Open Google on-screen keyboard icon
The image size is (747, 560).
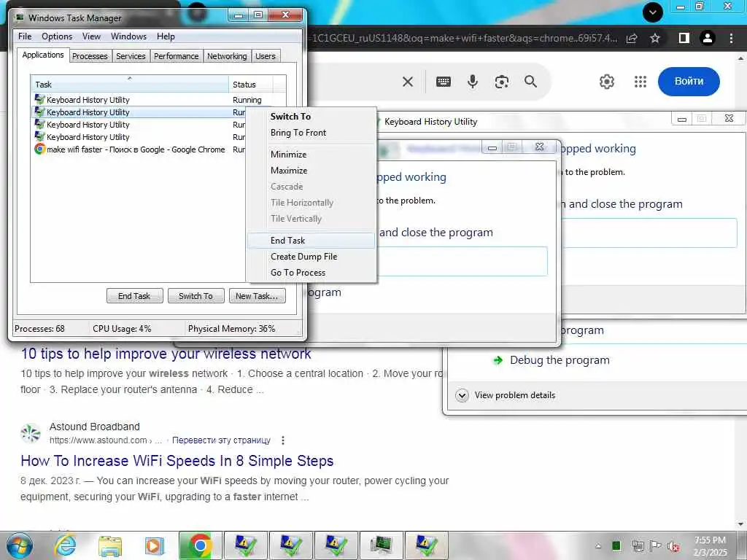(443, 82)
